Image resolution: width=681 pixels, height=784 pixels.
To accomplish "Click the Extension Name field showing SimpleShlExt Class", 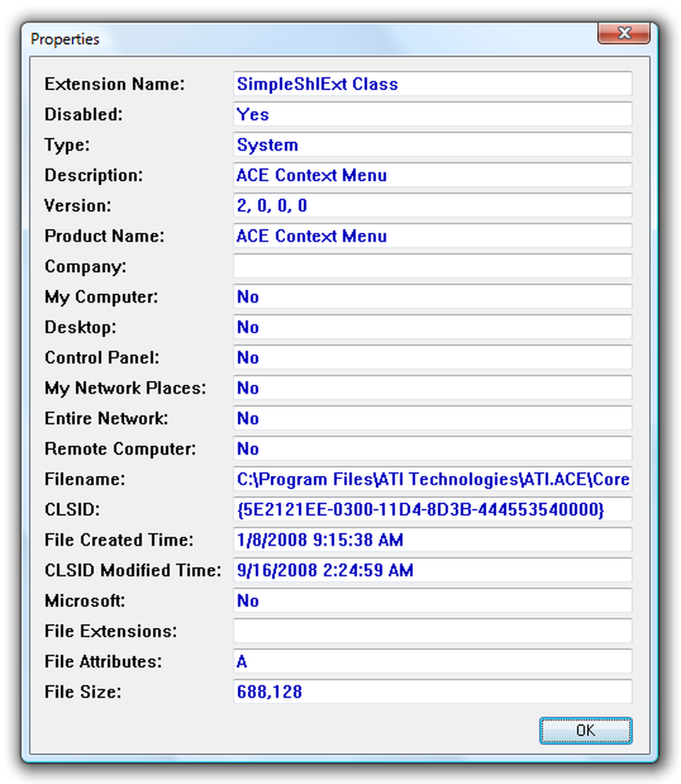I will pyautogui.click(x=433, y=84).
